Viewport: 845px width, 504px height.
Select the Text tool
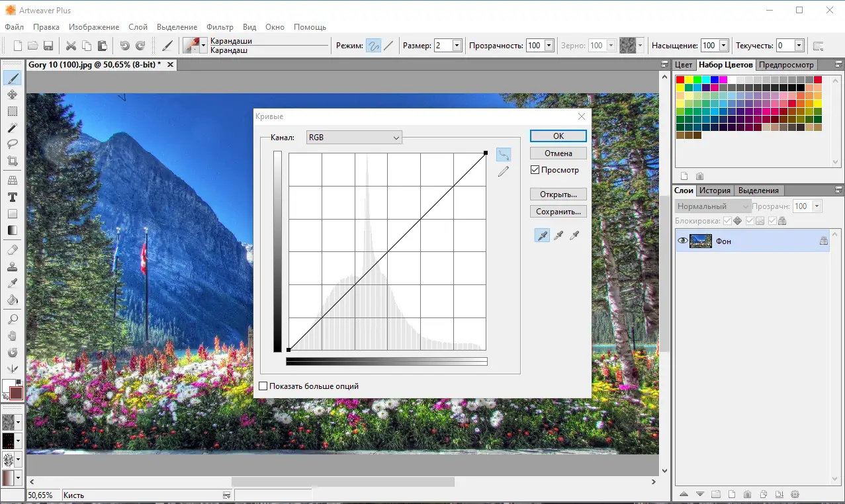[13, 197]
